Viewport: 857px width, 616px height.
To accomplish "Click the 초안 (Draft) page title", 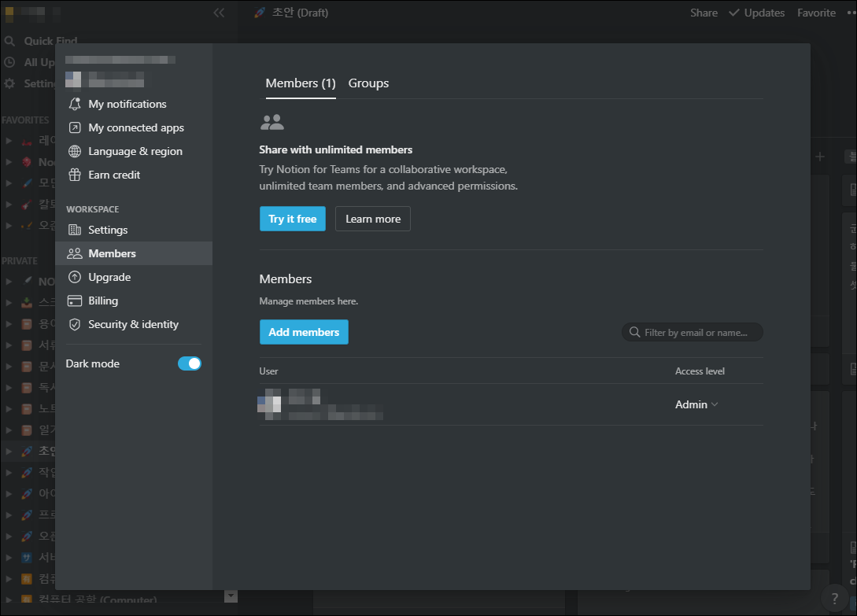I will [300, 13].
